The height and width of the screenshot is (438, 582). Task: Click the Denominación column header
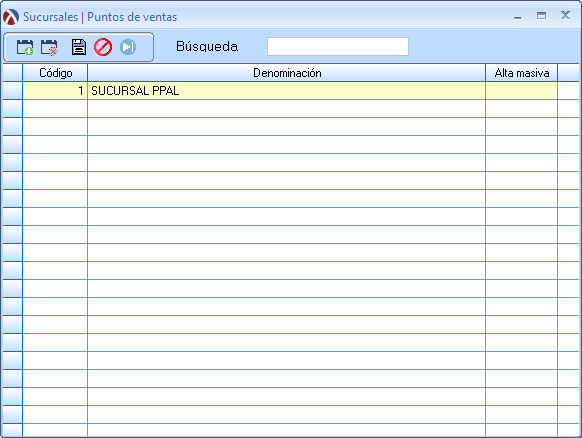coord(287,73)
